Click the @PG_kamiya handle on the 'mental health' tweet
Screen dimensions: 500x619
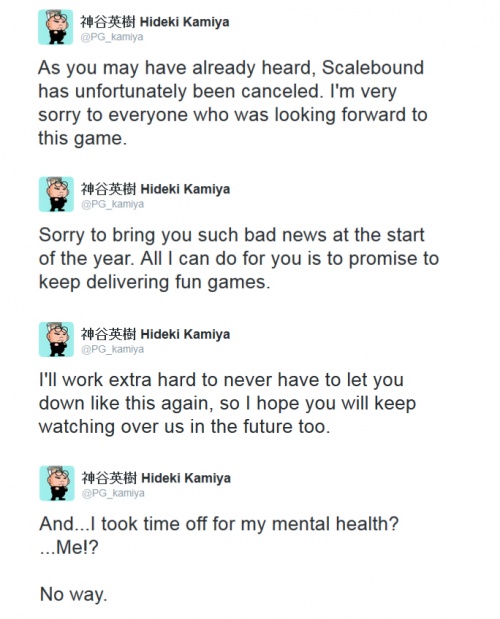pyautogui.click(x=113, y=493)
